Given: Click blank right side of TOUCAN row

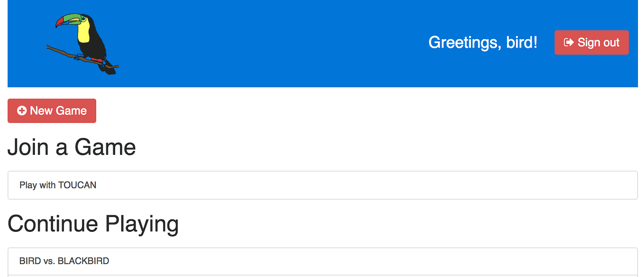Looking at the screenshot, I should click(x=402, y=185).
